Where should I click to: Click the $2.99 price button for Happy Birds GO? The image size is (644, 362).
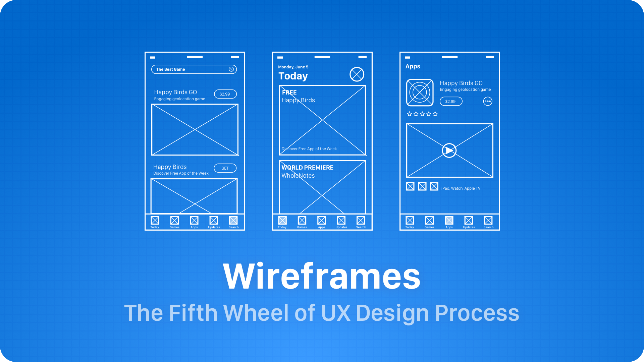(225, 94)
